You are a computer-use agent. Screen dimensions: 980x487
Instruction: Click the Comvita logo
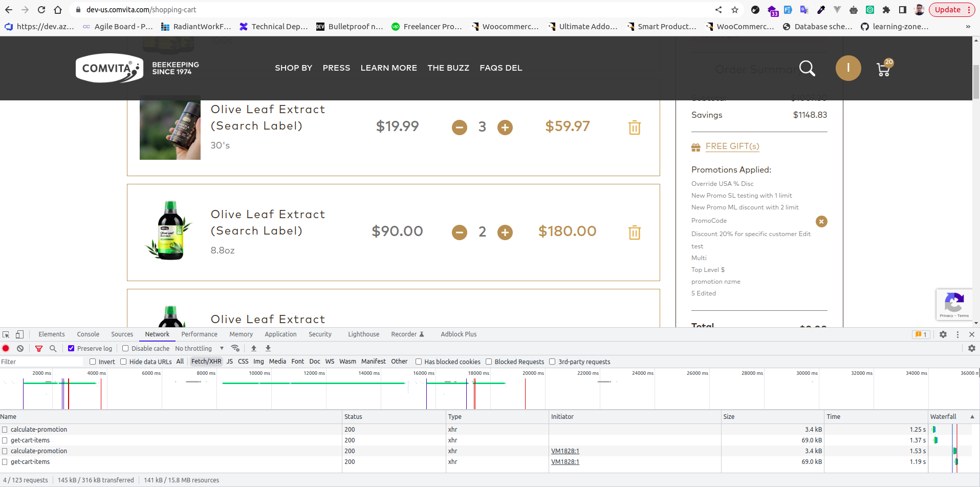110,68
